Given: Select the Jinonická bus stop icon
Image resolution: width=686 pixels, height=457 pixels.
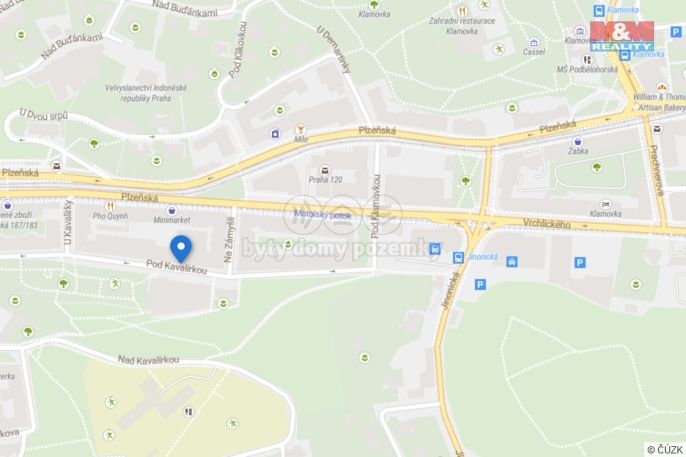Looking at the screenshot, I should tap(458, 257).
